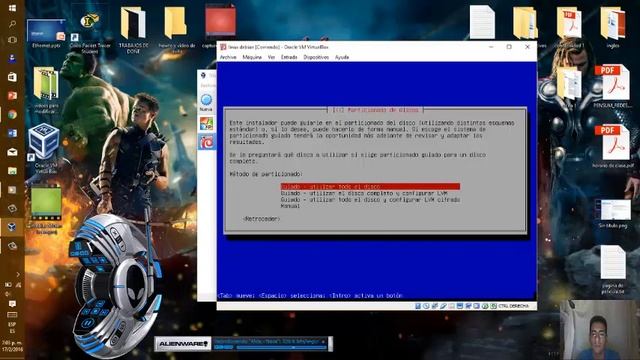640x360 pixels.
Task: Select the Oracle VM VirtualBox desktop shortcut
Action: coord(45,148)
